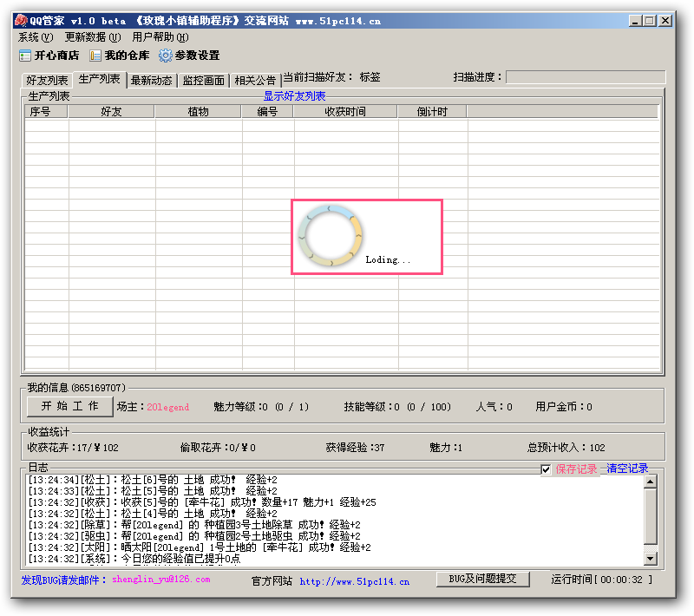The image size is (694, 616).
Task: Click the 清空记录 link
Action: 627,469
